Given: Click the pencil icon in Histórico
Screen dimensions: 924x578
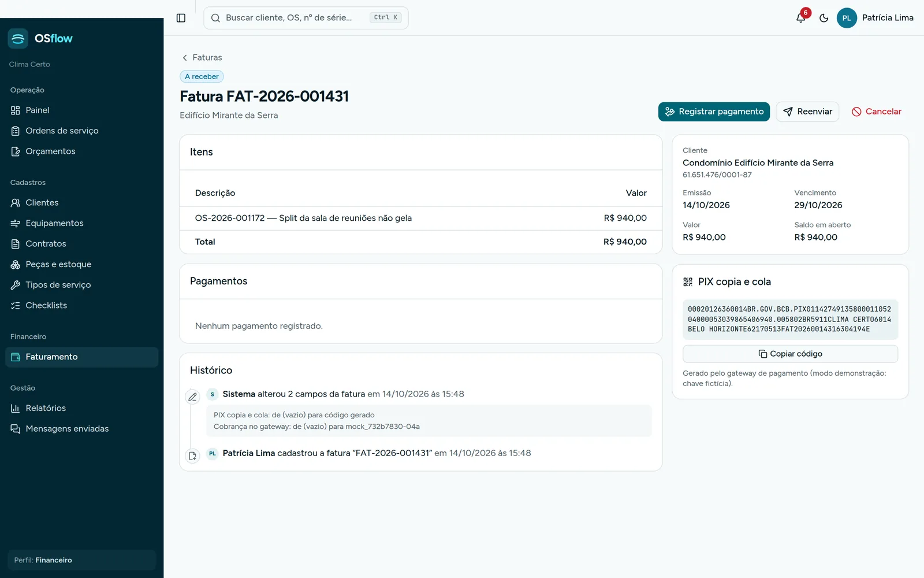Looking at the screenshot, I should coord(192,397).
